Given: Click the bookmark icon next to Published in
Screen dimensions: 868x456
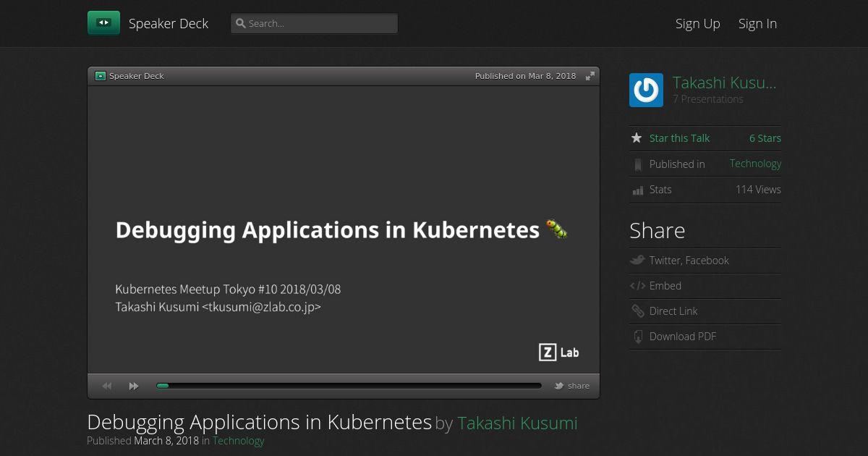Looking at the screenshot, I should [637, 164].
